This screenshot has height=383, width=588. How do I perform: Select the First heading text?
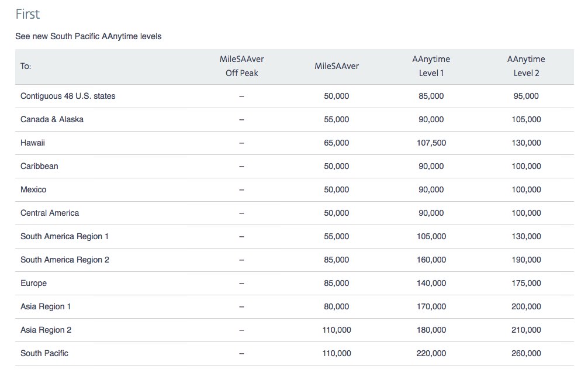pos(27,14)
